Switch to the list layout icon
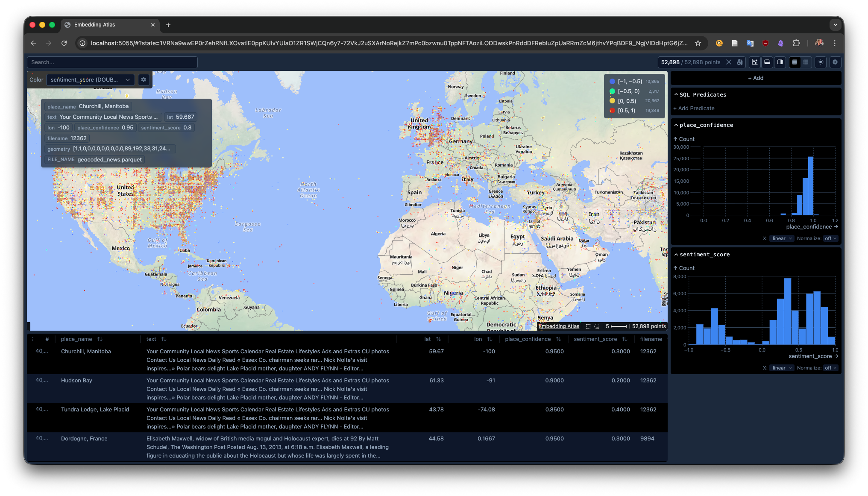 795,62
